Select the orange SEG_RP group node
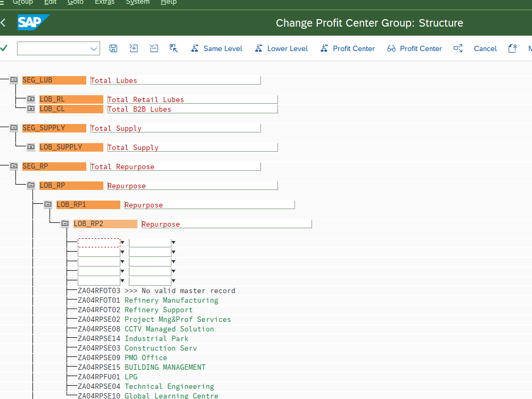The height and width of the screenshot is (399, 532). pyautogui.click(x=53, y=167)
